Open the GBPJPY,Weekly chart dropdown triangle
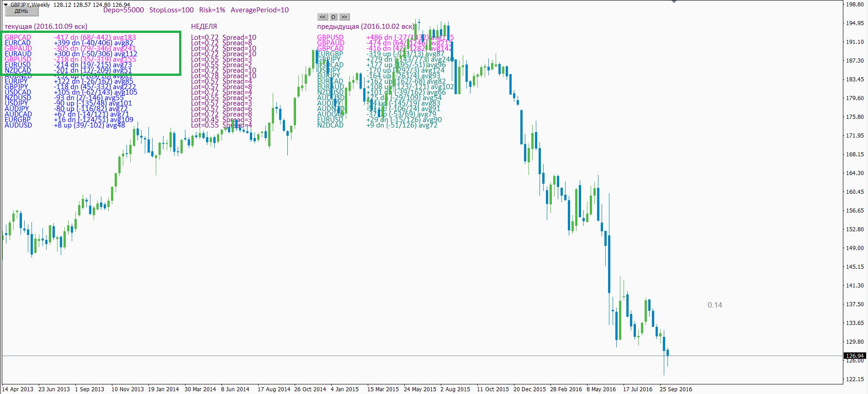868x394 pixels. [6, 5]
